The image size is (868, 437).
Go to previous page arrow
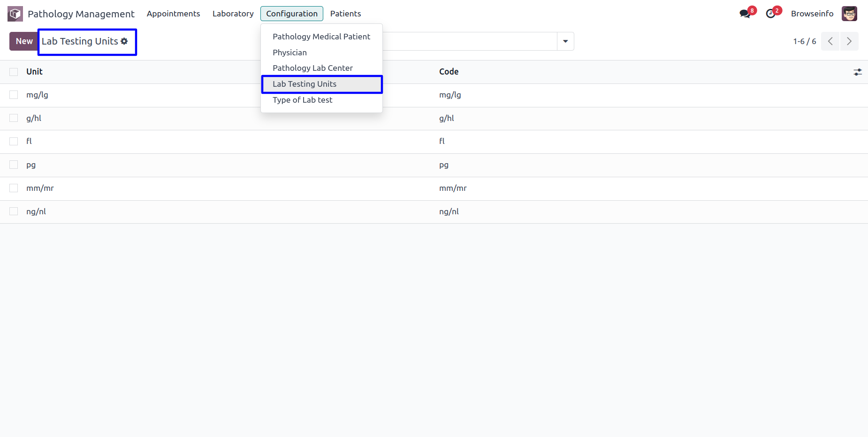point(830,41)
